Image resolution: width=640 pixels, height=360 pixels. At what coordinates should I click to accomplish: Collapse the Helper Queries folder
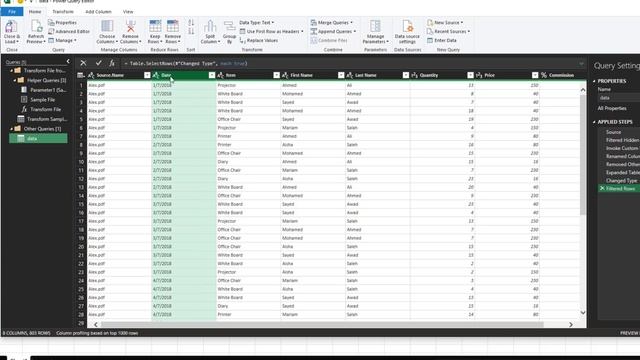click(15, 80)
